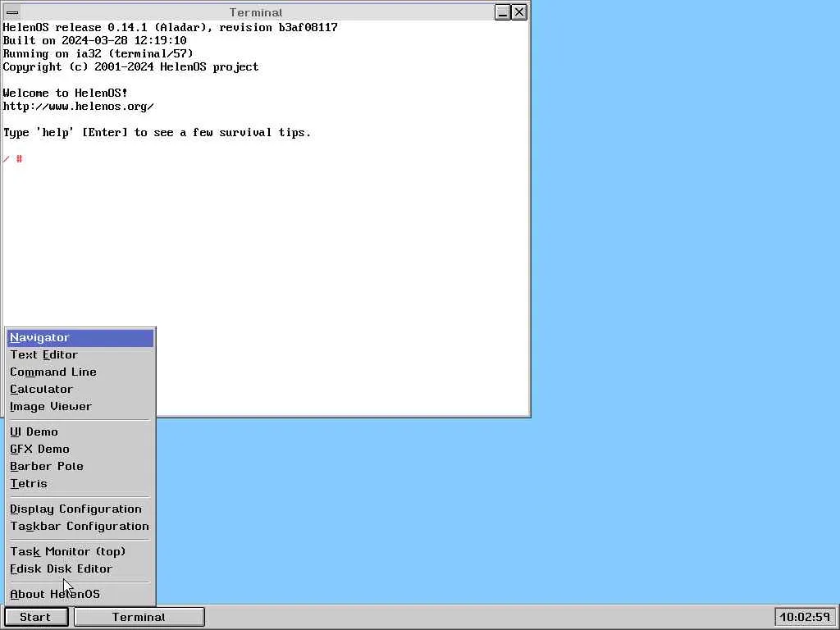Launch Task Monitor (top)
This screenshot has width=840, height=630.
(x=80, y=551)
